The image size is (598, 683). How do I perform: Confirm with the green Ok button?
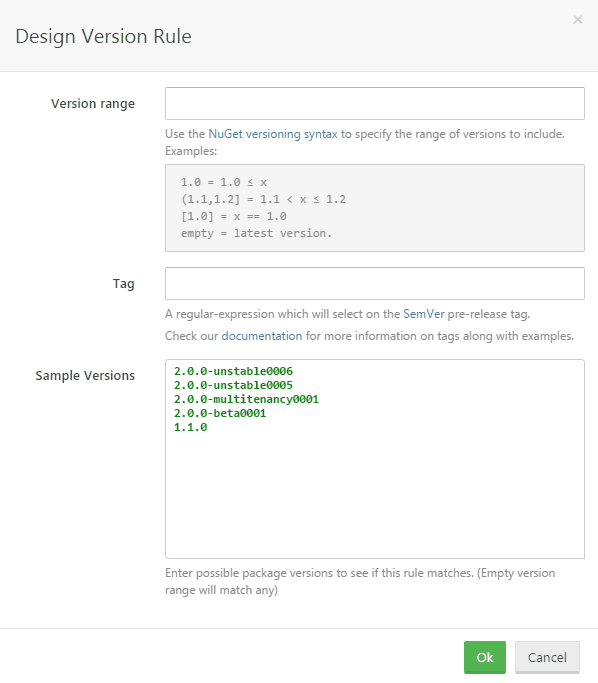[485, 657]
